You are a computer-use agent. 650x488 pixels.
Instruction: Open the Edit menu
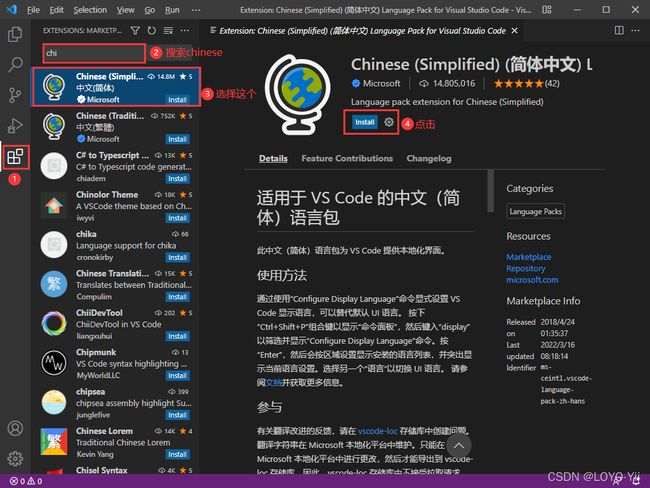(56, 10)
